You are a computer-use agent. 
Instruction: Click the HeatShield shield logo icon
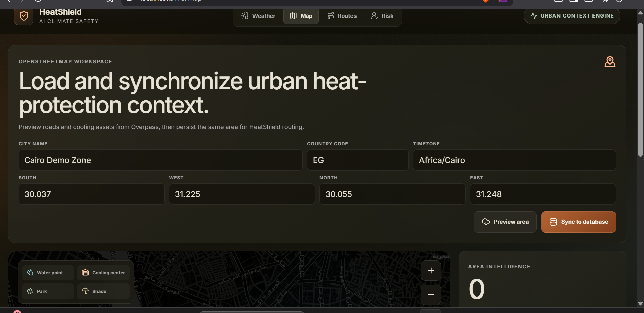coord(24,16)
